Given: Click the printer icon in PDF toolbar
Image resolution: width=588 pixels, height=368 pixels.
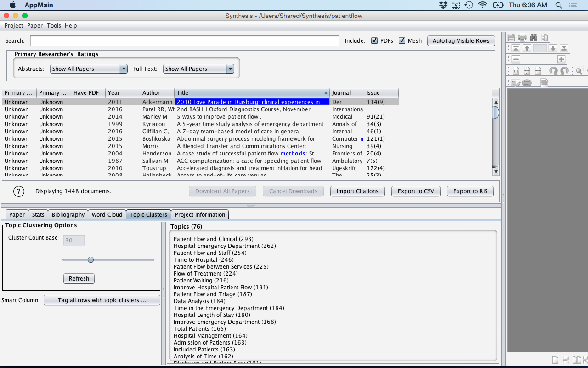Looking at the screenshot, I should [x=522, y=37].
